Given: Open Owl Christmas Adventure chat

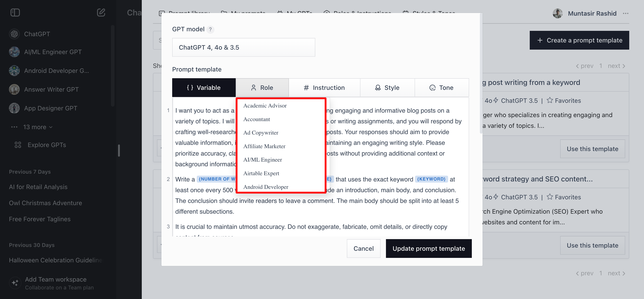Looking at the screenshot, I should click(45, 203).
